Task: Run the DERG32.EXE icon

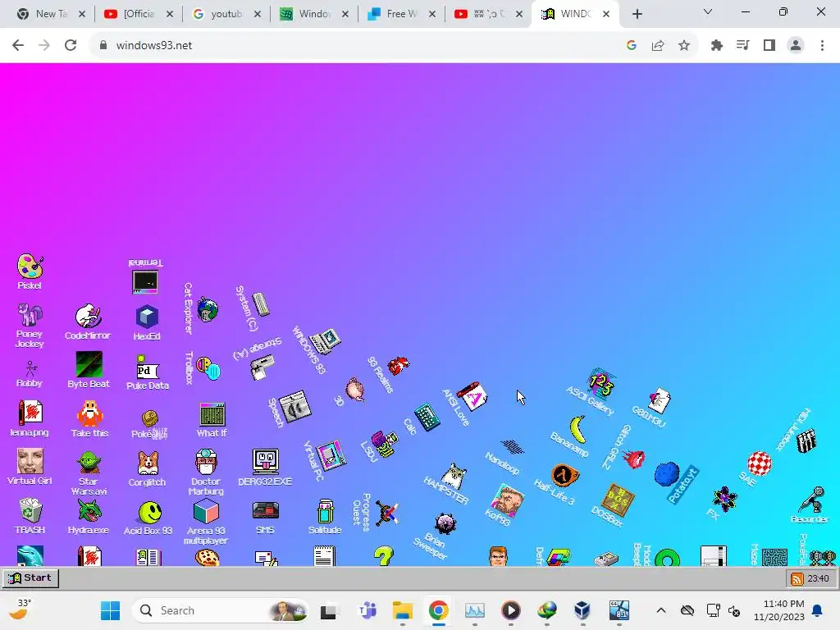Action: [266, 461]
